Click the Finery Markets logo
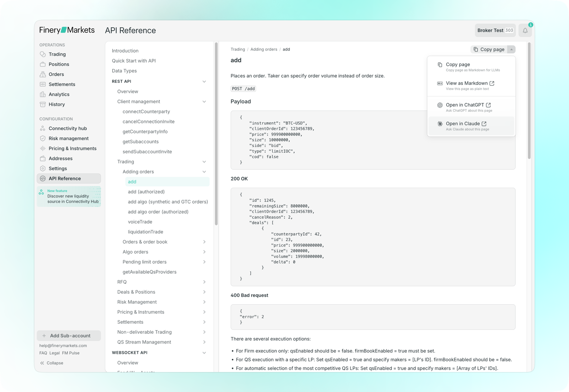Screen dimensions: 569x392 67,30
